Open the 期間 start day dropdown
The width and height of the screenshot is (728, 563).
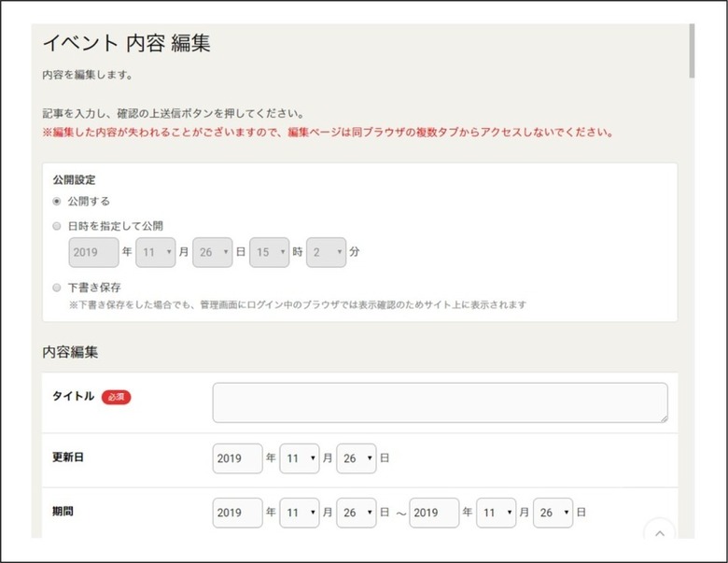tap(357, 513)
